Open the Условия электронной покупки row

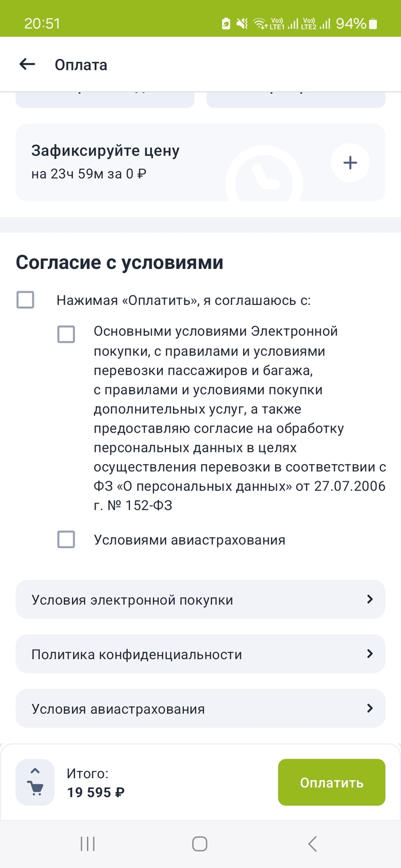(172, 600)
